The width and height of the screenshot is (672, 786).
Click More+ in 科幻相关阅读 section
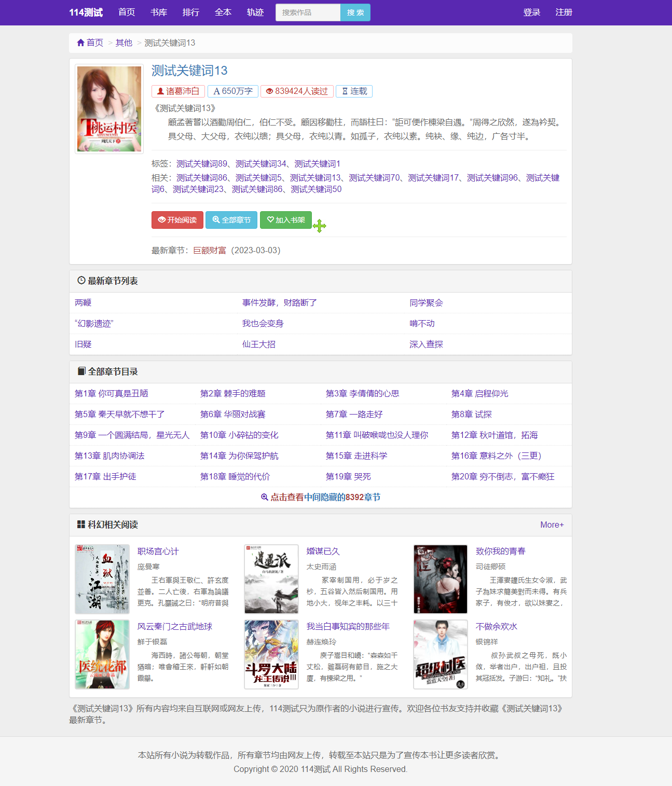coord(552,525)
